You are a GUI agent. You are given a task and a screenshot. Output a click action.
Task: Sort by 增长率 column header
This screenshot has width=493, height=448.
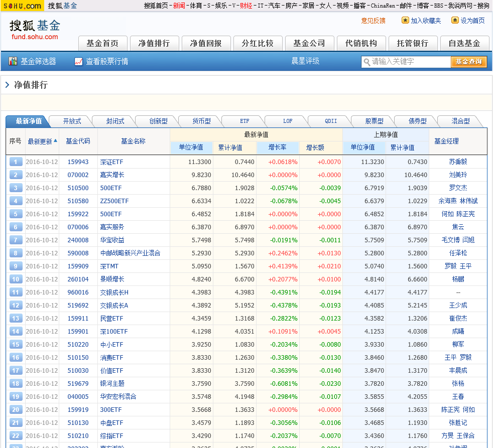tap(277, 147)
